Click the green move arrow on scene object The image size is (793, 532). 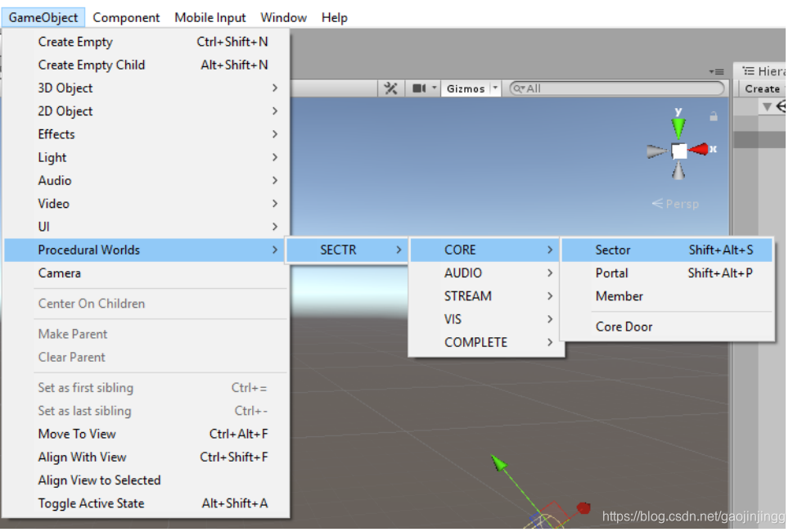501,464
